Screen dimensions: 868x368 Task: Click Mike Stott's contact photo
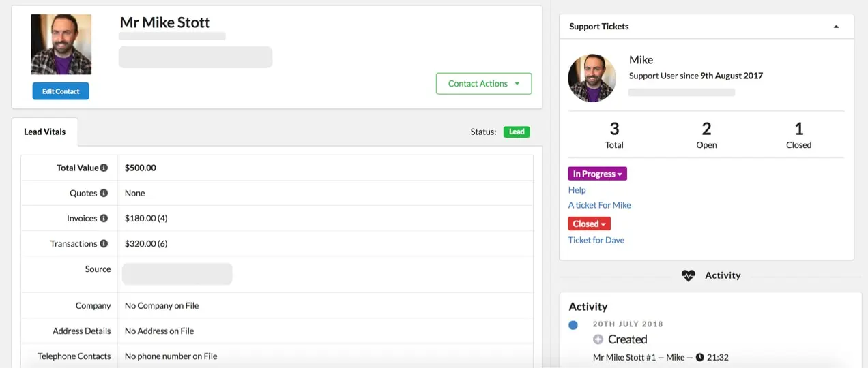point(61,44)
